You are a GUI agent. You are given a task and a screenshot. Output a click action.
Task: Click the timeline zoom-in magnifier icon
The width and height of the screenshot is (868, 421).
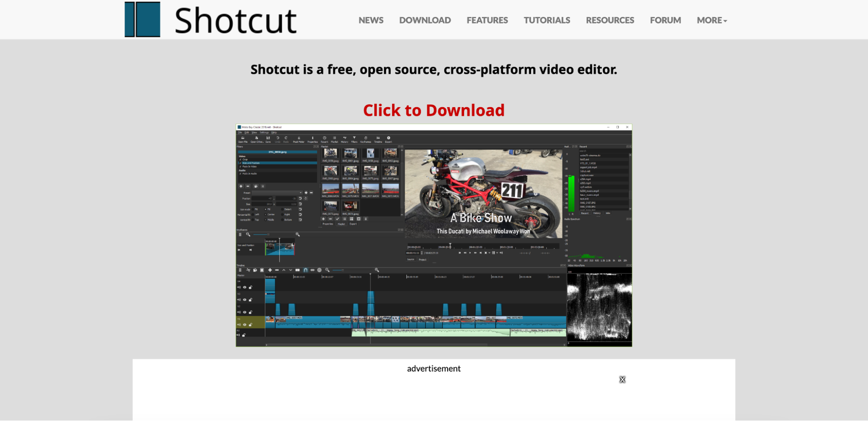[x=377, y=270]
